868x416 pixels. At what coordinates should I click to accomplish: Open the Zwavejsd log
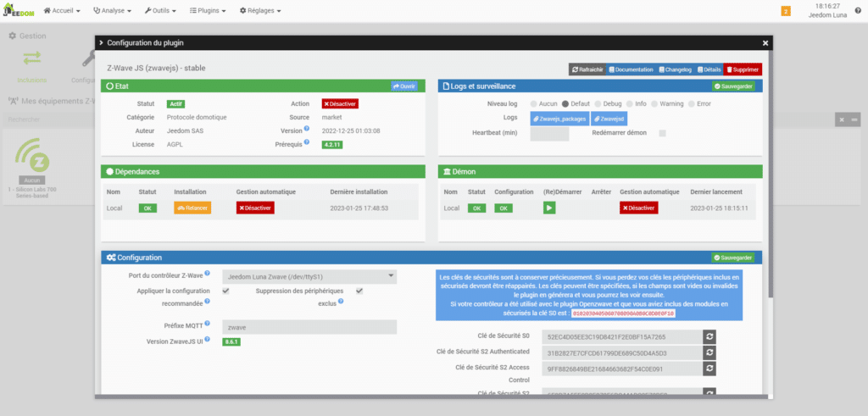pos(609,119)
